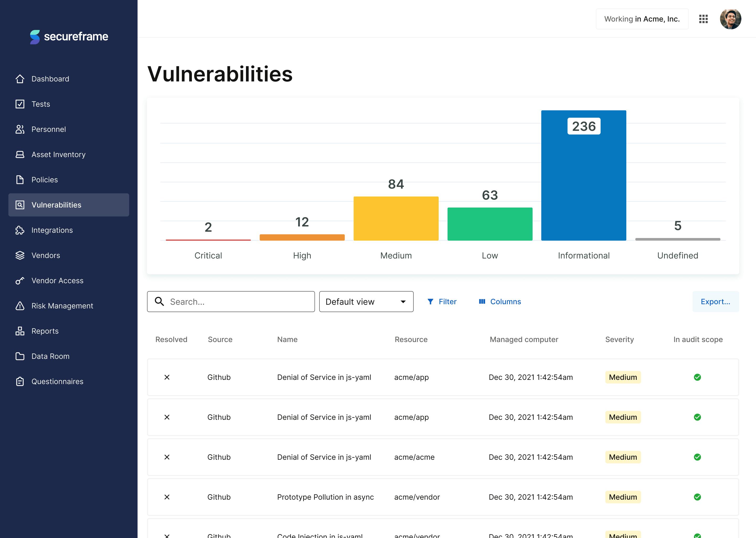The image size is (756, 538).
Task: Open Personnel via its people icon
Action: [x=20, y=129]
